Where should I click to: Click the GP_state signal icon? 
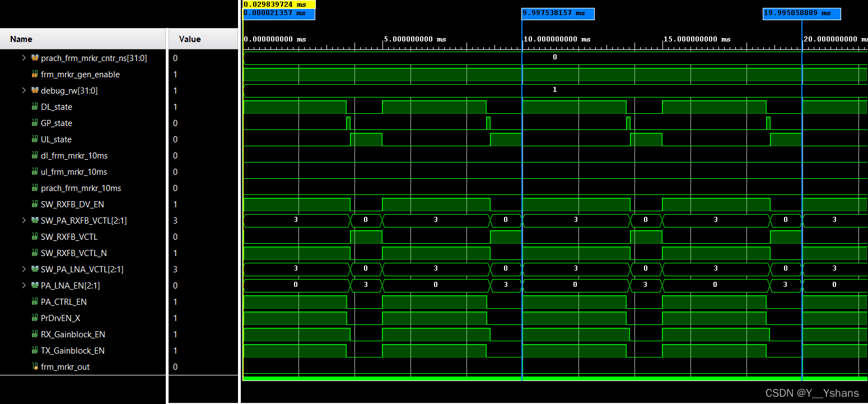(x=35, y=123)
